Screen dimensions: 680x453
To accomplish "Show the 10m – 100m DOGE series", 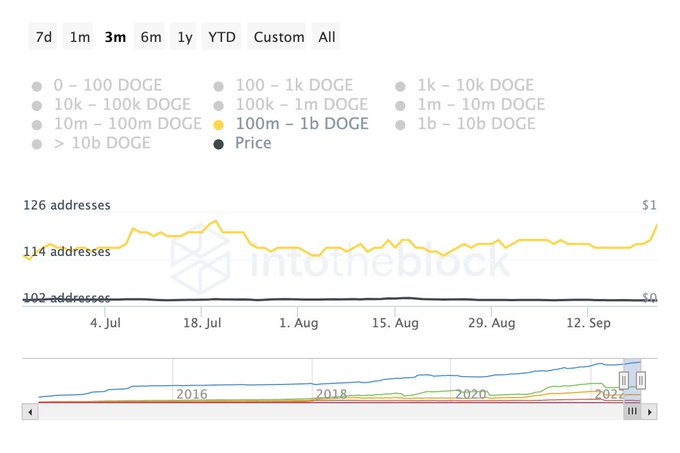I will (117, 124).
